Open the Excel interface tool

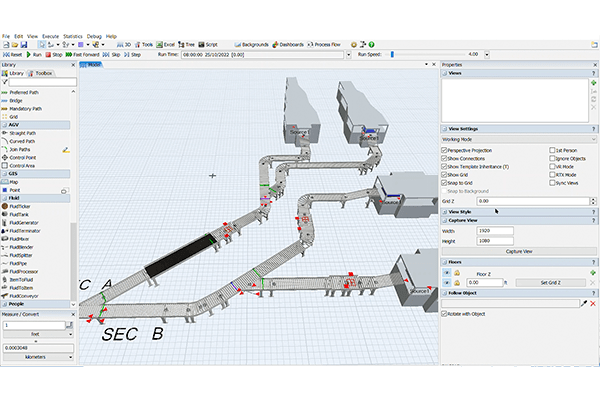click(x=166, y=45)
